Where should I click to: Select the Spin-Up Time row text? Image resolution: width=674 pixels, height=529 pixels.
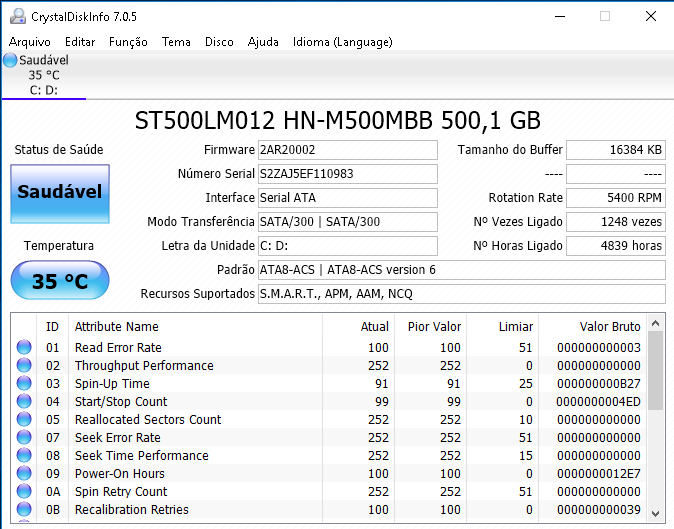[x=112, y=383]
